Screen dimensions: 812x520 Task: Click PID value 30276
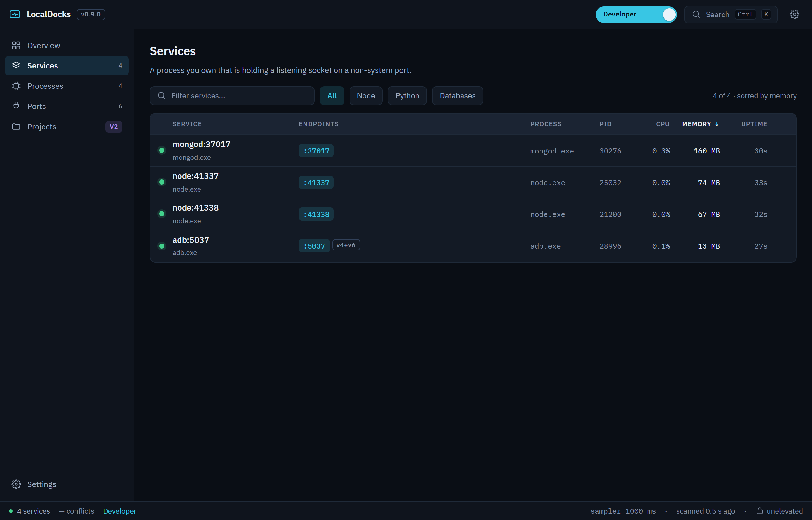(610, 151)
